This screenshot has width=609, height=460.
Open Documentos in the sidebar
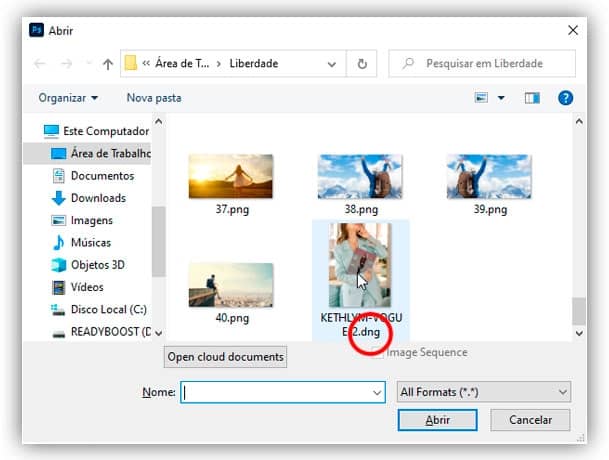(102, 176)
